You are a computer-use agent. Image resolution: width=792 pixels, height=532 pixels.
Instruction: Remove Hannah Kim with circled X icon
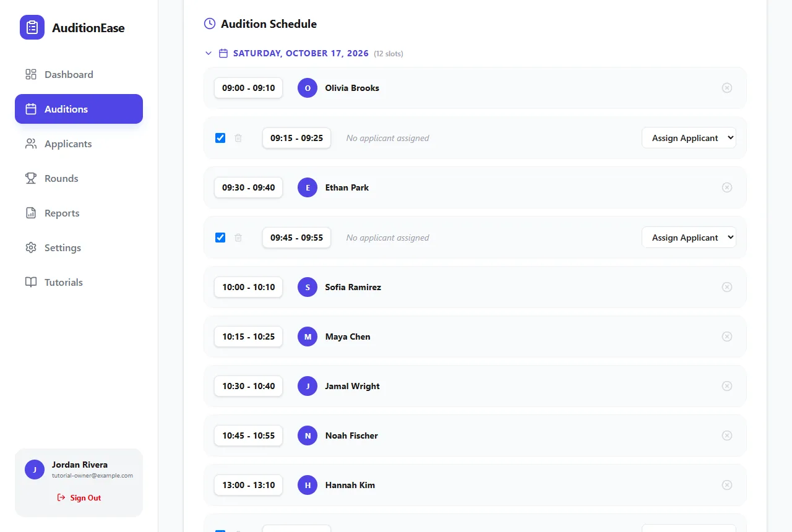(727, 485)
